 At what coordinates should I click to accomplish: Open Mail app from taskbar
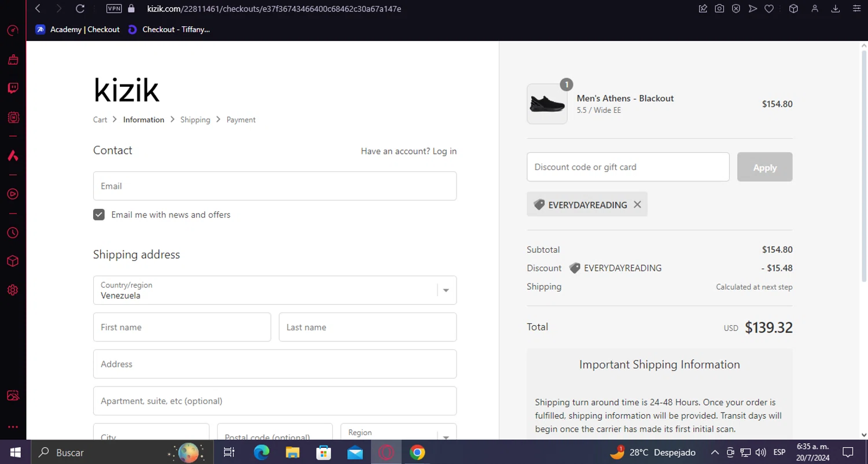[355, 452]
